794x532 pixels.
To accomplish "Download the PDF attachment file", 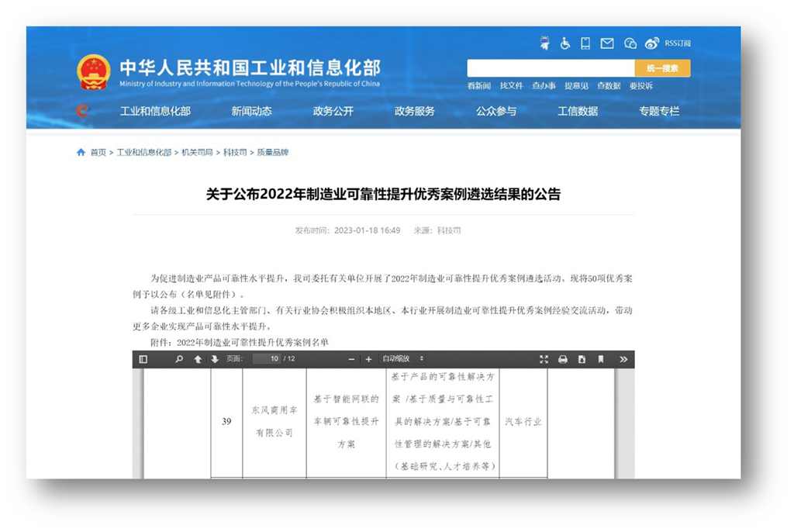I will pyautogui.click(x=582, y=359).
